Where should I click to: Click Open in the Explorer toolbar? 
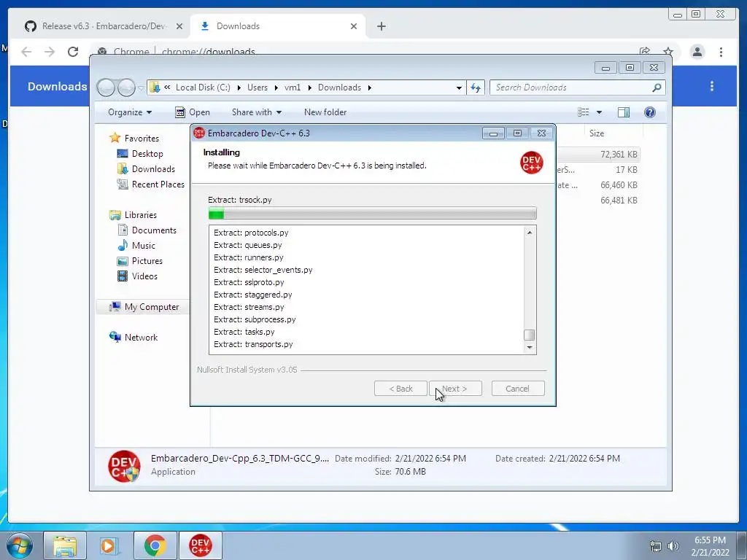[x=193, y=112]
